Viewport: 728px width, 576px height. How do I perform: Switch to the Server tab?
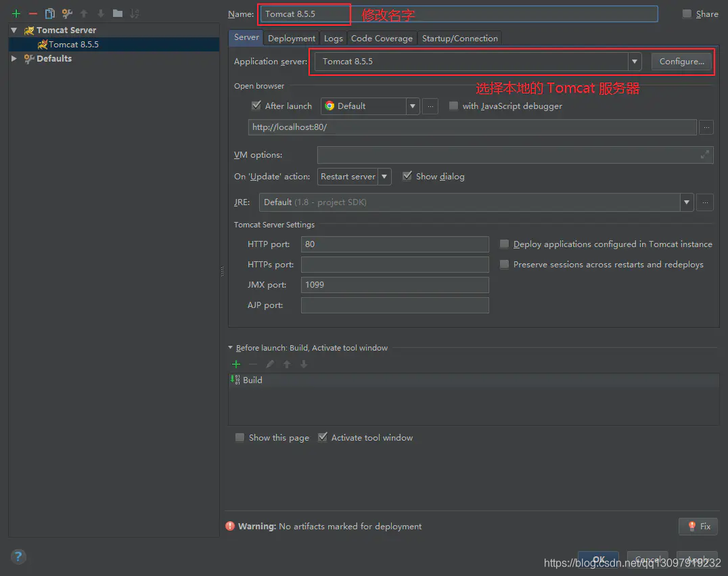coord(246,38)
